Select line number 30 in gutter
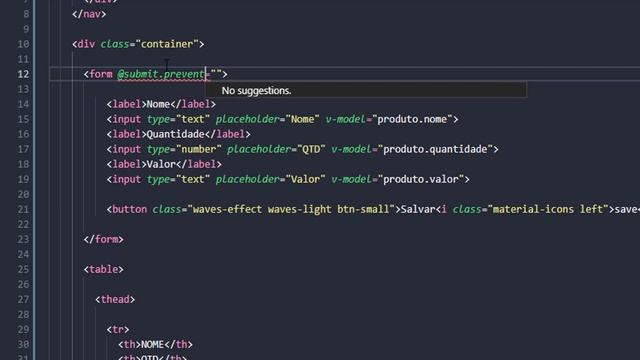Screen dimensions: 640x360 point(23,345)
